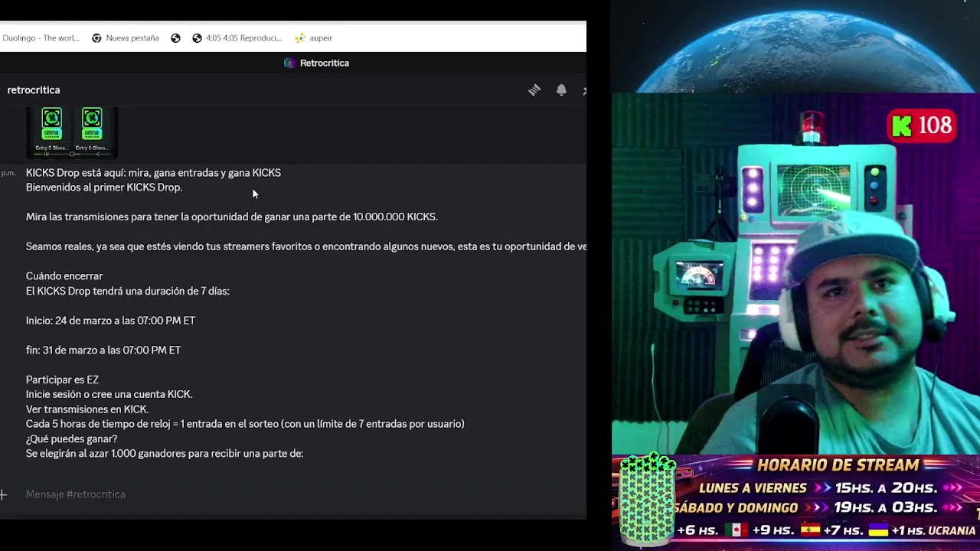Image resolution: width=980 pixels, height=551 pixels.
Task: Open the threads icon in channel header
Action: click(x=534, y=90)
